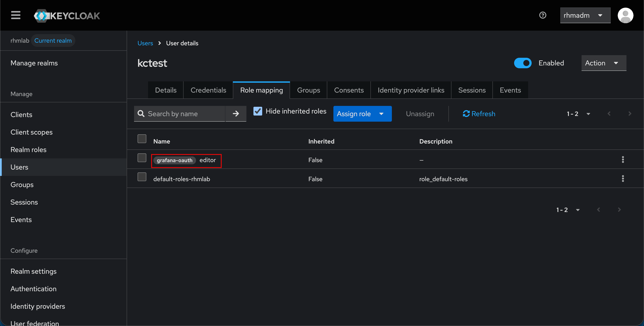Open the Action menu button
Image resolution: width=644 pixels, height=326 pixels.
(x=603, y=63)
